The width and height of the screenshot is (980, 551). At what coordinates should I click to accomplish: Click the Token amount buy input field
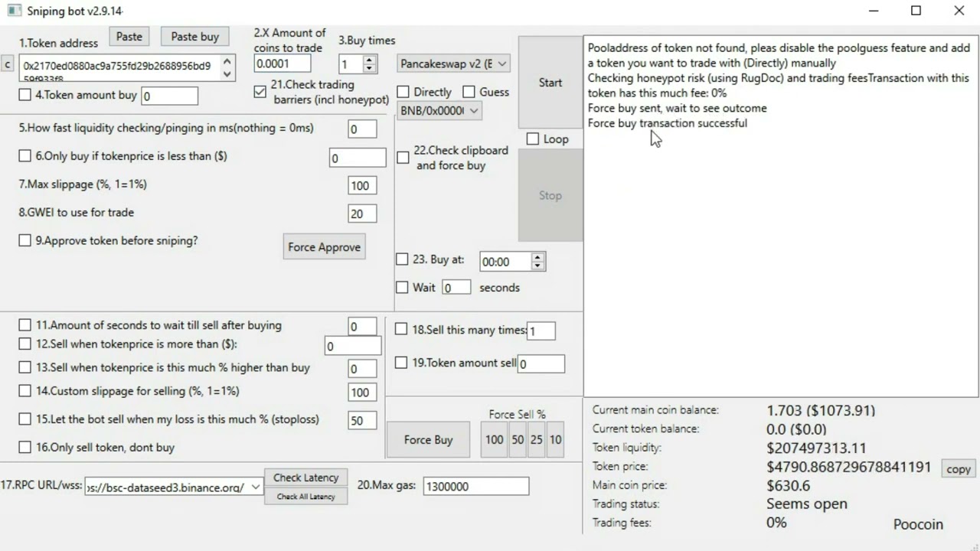(169, 96)
